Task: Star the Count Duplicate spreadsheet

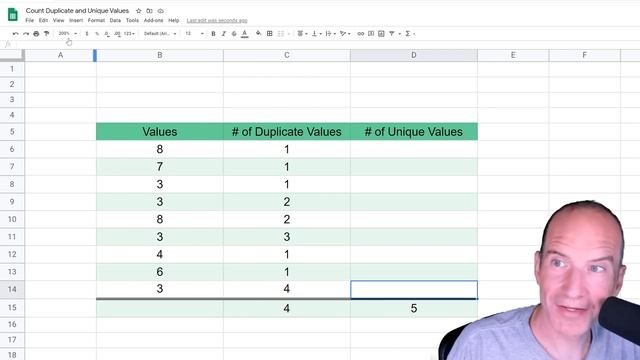Action: point(138,11)
